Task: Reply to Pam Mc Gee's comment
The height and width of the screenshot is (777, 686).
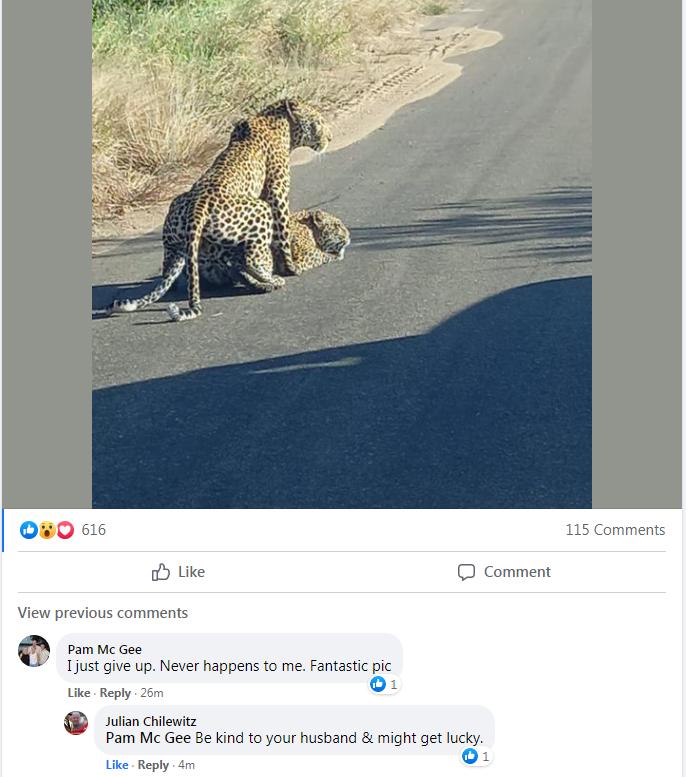Action: [x=115, y=693]
